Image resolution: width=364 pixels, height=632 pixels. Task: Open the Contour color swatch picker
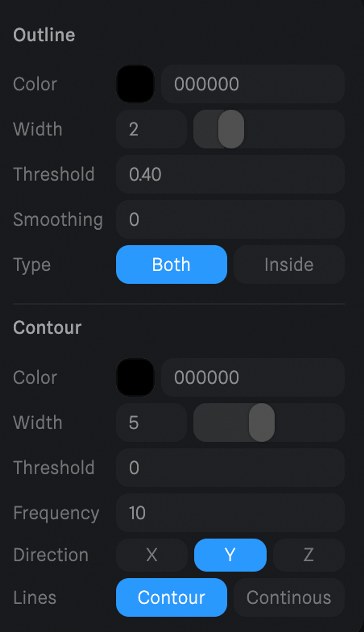(x=135, y=377)
